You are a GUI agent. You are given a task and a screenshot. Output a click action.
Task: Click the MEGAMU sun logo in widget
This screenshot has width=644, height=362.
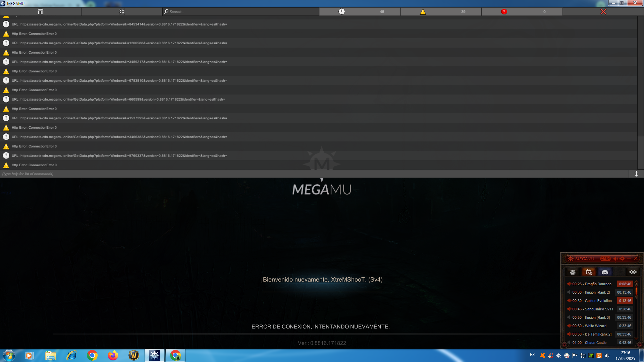571,259
